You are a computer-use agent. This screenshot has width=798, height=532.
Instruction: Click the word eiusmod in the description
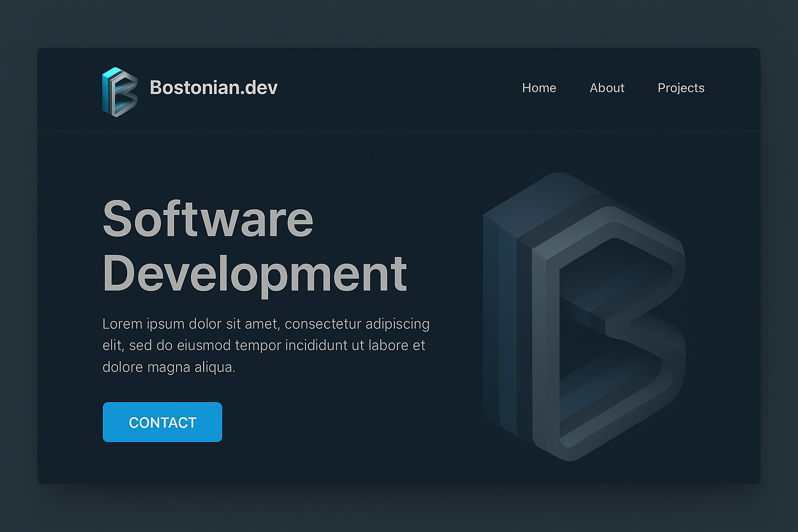point(204,345)
